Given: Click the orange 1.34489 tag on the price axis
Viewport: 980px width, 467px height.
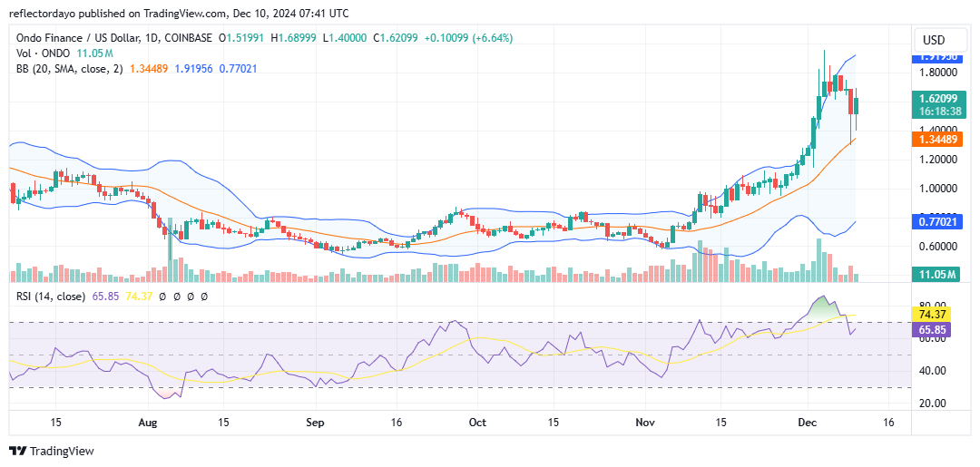Looking at the screenshot, I should point(939,138).
